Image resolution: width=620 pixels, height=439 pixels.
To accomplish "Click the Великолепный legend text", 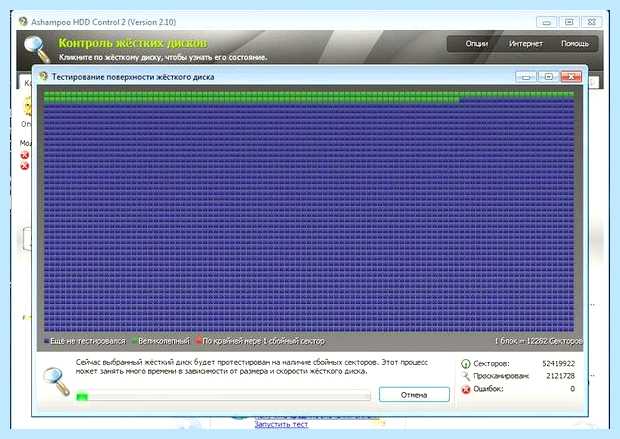I will coord(164,341).
